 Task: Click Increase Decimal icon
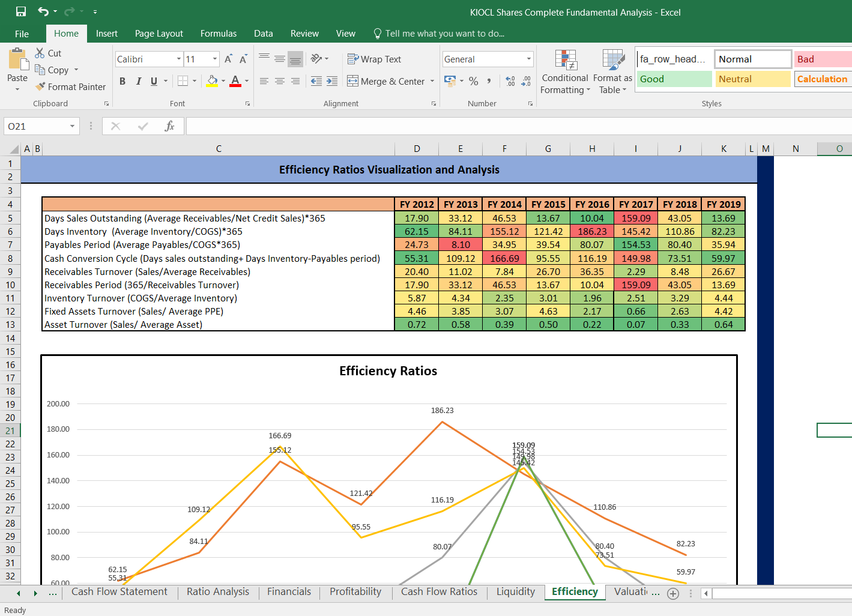tap(510, 81)
